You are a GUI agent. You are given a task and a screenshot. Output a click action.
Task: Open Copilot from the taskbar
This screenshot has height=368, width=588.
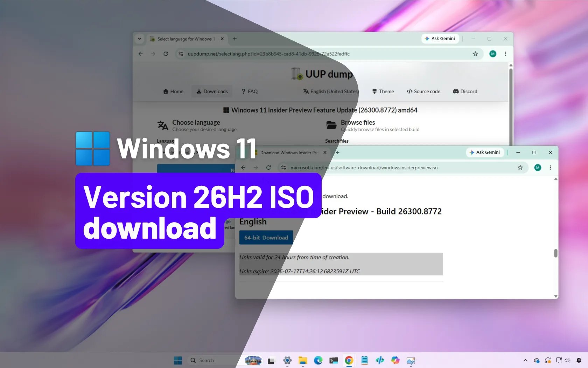point(395,360)
